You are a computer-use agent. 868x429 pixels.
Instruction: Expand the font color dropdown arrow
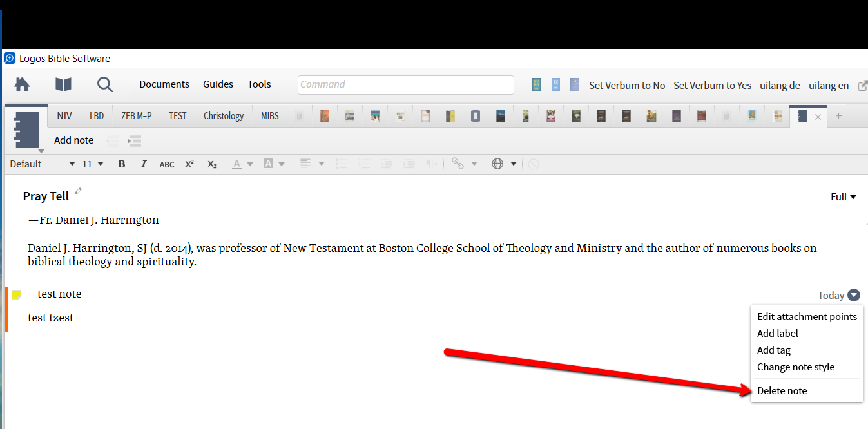coord(250,164)
